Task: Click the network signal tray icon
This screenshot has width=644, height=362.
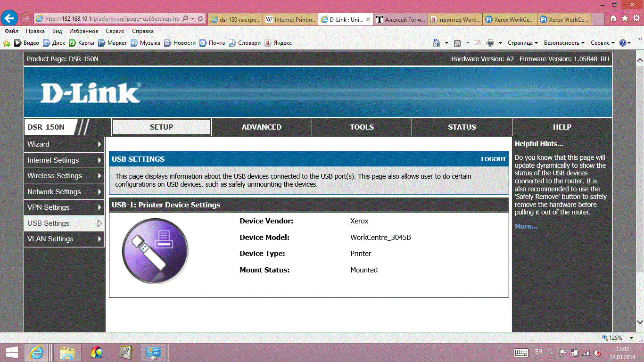Action: coord(586,353)
